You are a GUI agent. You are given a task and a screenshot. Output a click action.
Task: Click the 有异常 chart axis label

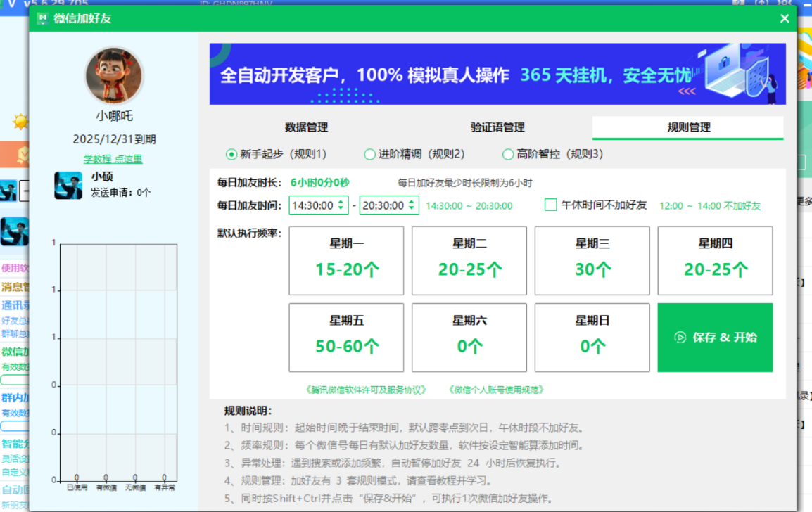(165, 487)
